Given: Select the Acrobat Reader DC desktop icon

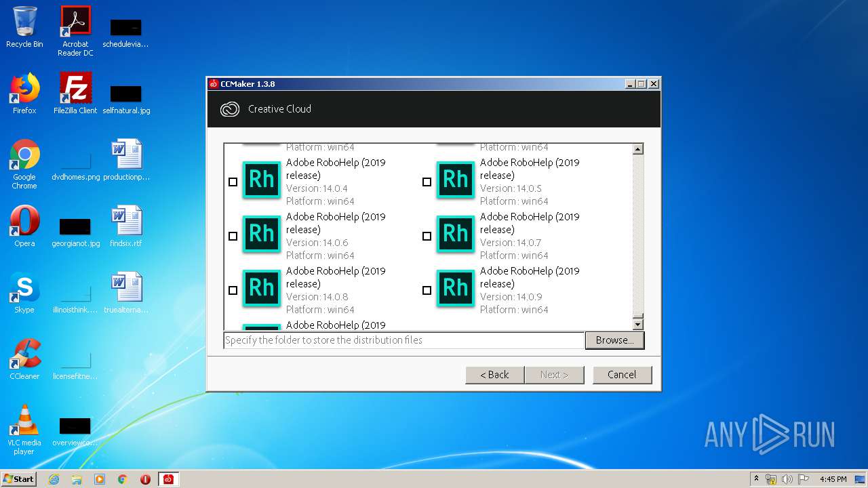Looking at the screenshot, I should 75,31.
